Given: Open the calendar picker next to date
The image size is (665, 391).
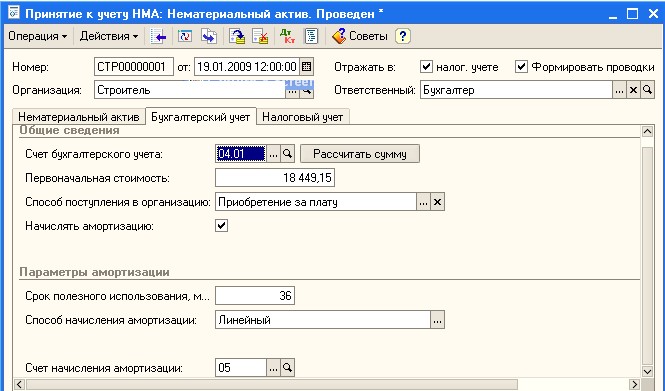Looking at the screenshot, I should coord(306,67).
